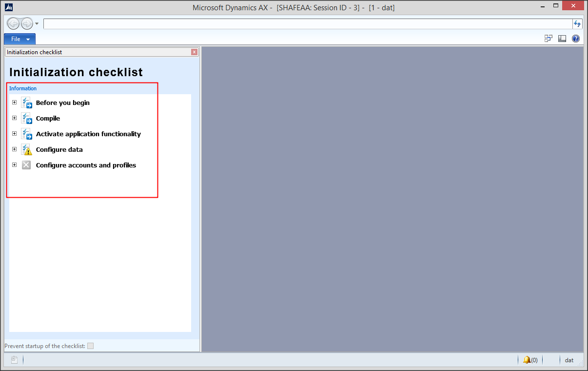The height and width of the screenshot is (371, 588).
Task: Open the navigation history dropdown arrow
Action: click(37, 23)
